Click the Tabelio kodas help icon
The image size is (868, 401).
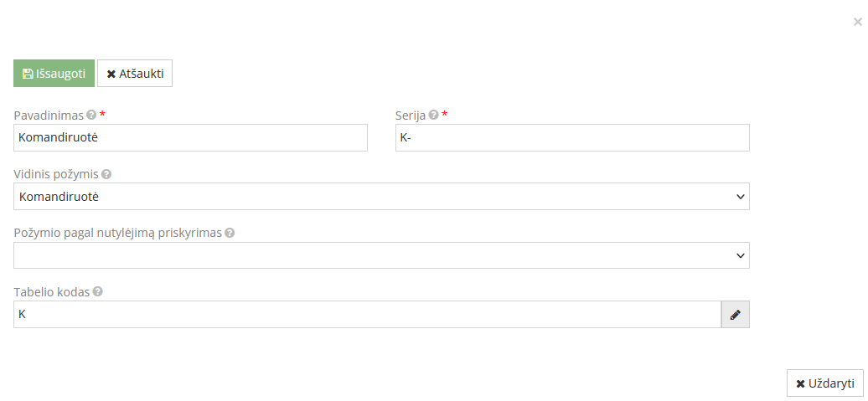coord(97,292)
